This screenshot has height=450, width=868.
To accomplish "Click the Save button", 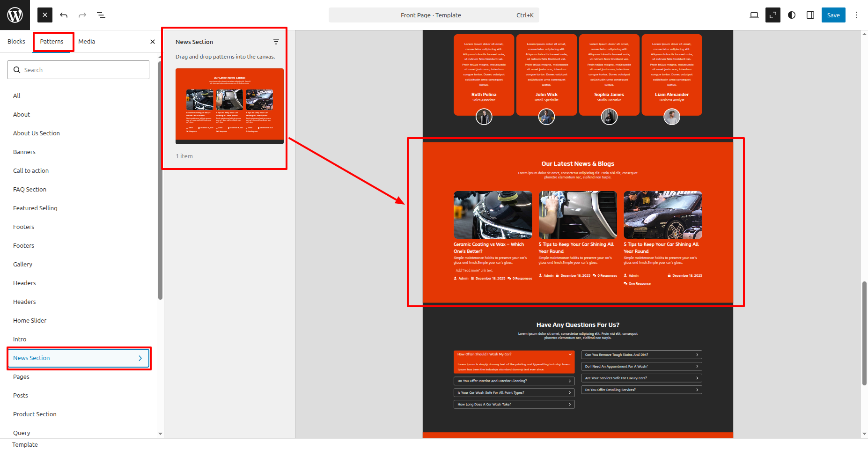I will click(x=833, y=15).
